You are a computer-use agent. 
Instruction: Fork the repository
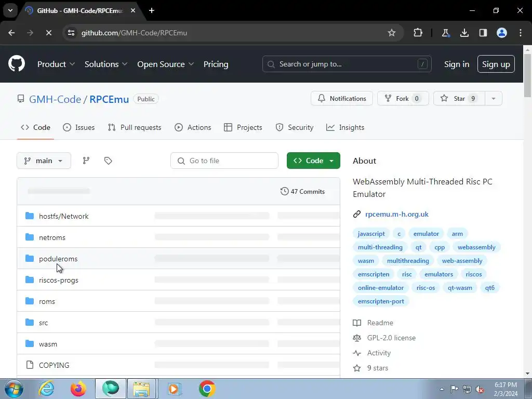click(x=403, y=98)
